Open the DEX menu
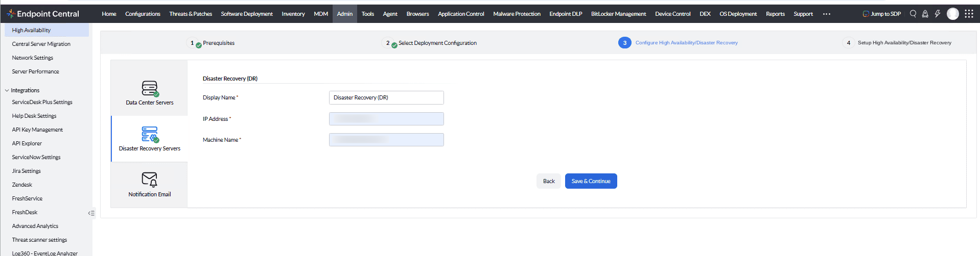Screen dimensions: 980x256 pos(705,14)
